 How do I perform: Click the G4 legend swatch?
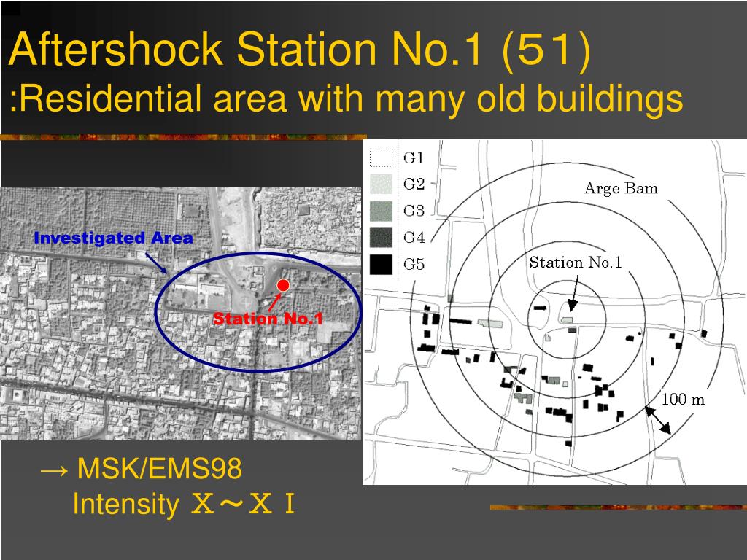(381, 237)
